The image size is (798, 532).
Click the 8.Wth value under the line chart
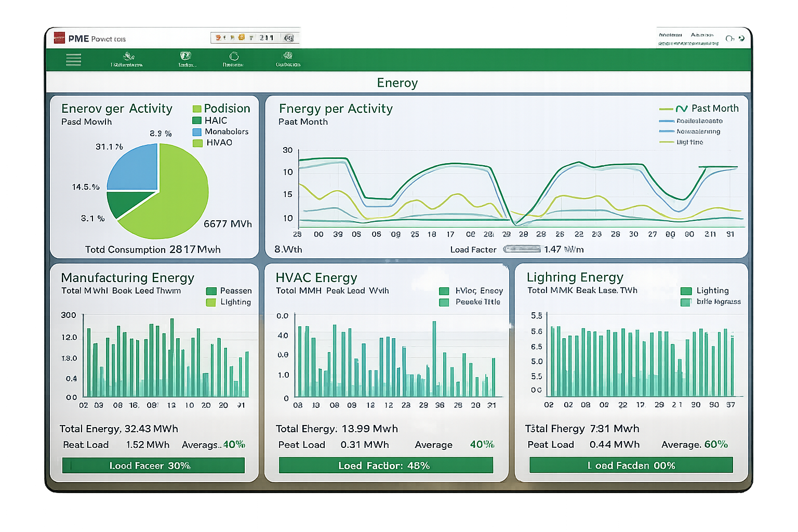tap(288, 249)
